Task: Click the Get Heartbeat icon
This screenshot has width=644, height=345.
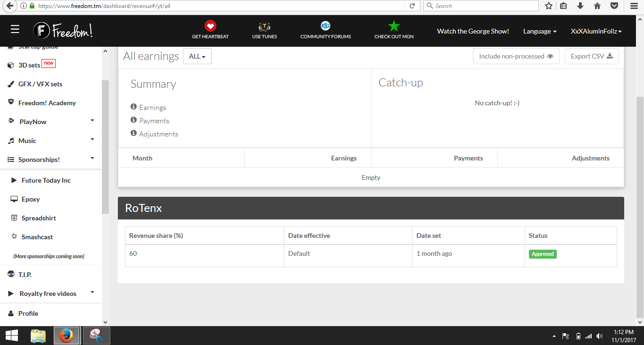Action: pos(210,26)
